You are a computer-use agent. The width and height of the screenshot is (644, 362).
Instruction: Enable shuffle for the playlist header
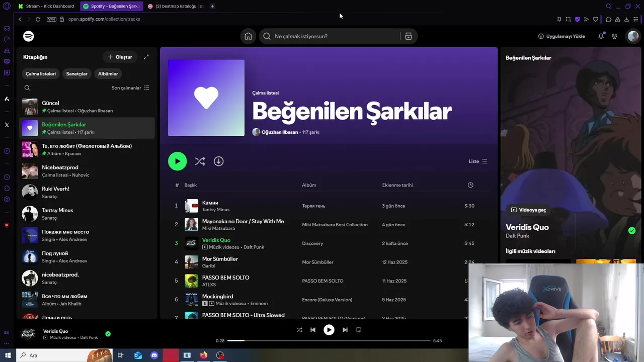pyautogui.click(x=200, y=161)
